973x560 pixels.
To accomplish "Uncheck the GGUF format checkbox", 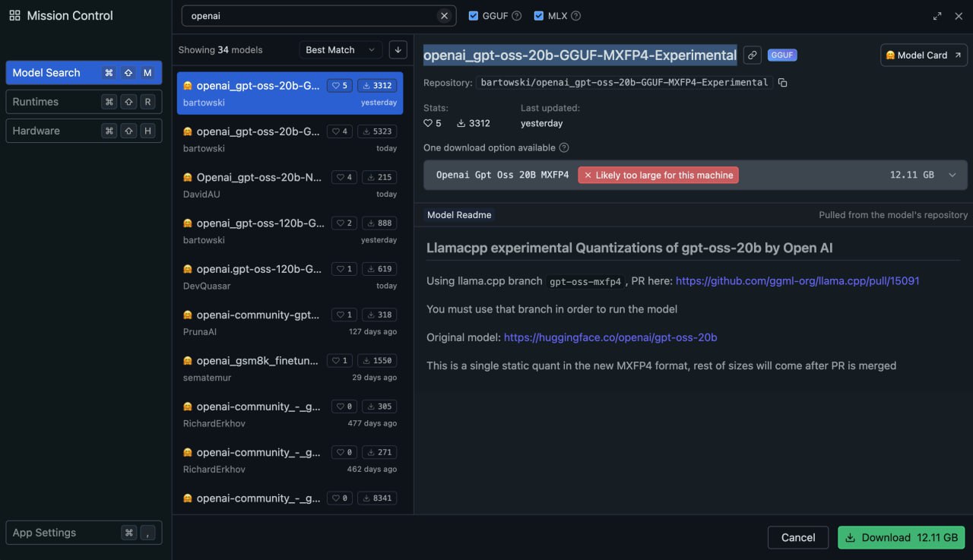I will point(474,16).
